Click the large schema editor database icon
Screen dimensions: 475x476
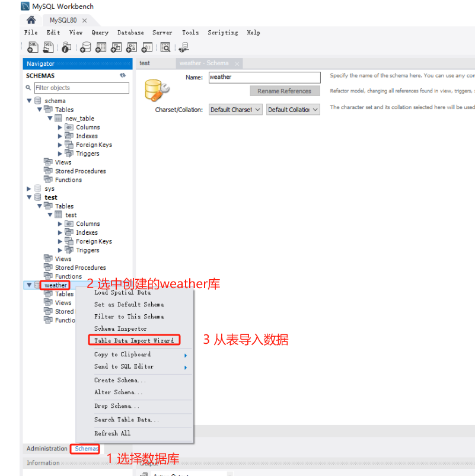(157, 90)
